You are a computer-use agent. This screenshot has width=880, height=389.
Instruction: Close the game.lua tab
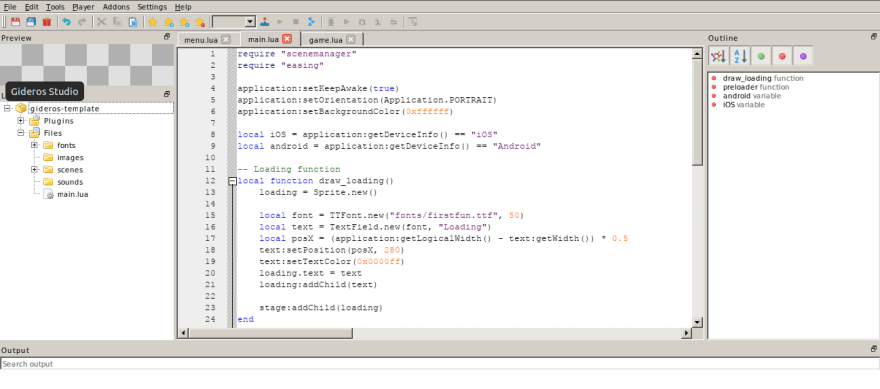click(351, 39)
